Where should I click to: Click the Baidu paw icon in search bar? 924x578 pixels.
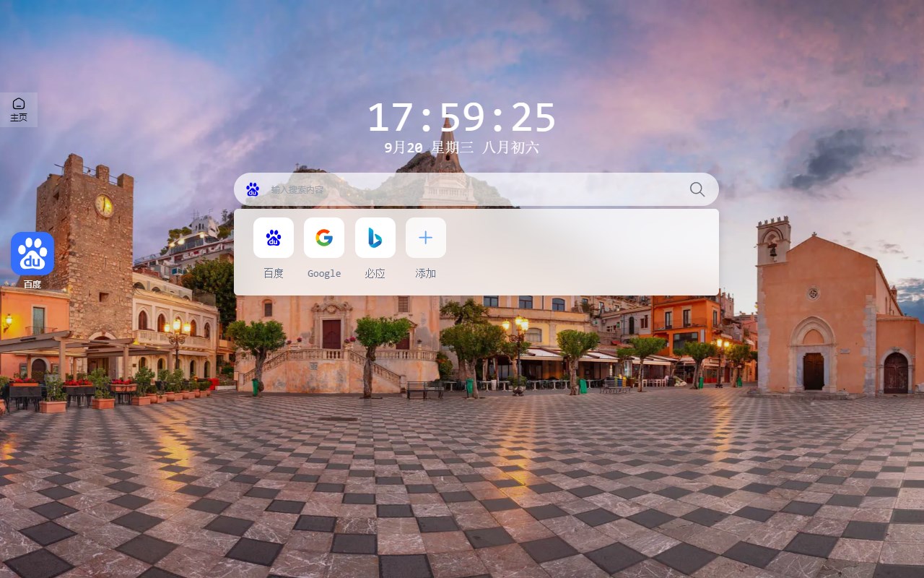tap(253, 189)
